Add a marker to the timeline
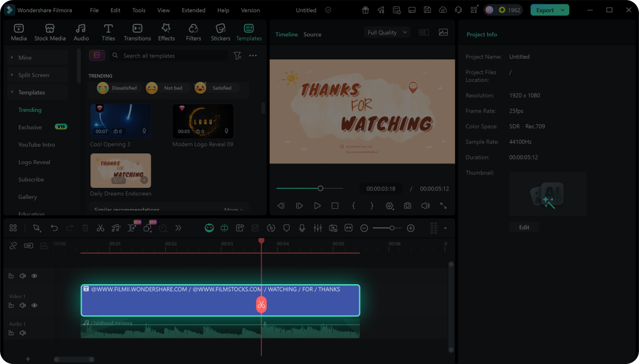 coord(286,228)
